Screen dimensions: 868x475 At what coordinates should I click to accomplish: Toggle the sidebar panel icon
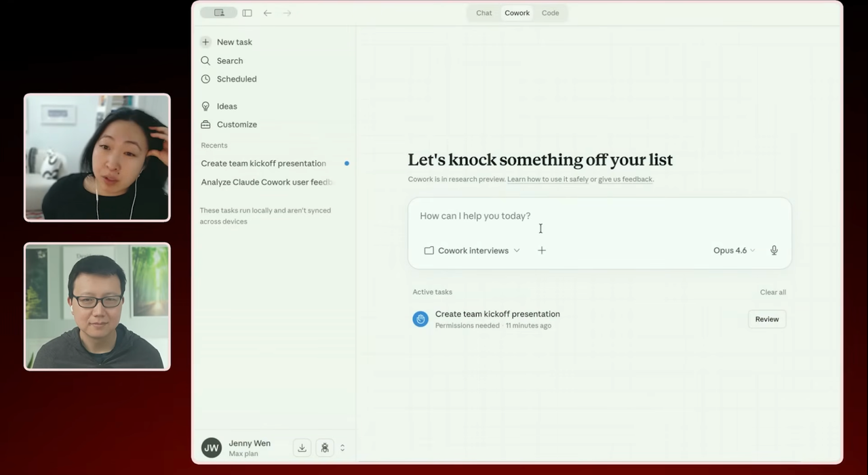(247, 13)
